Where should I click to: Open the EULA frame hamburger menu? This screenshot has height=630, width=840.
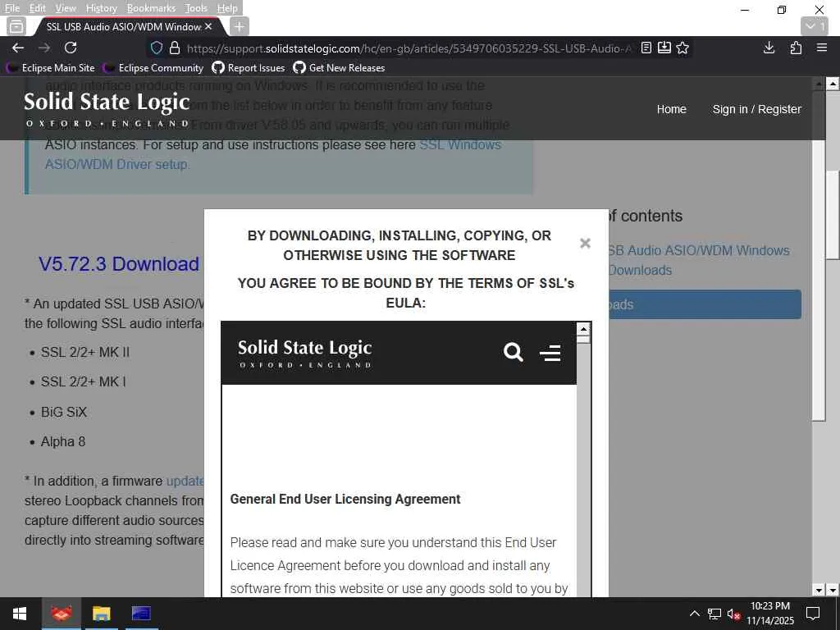(x=550, y=353)
